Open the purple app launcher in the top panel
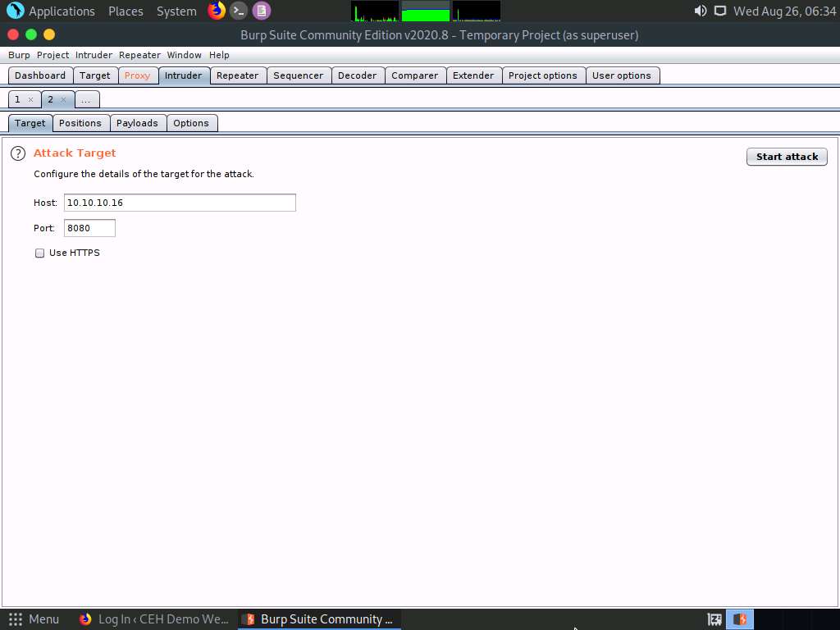The width and height of the screenshot is (840, 630). (261, 11)
